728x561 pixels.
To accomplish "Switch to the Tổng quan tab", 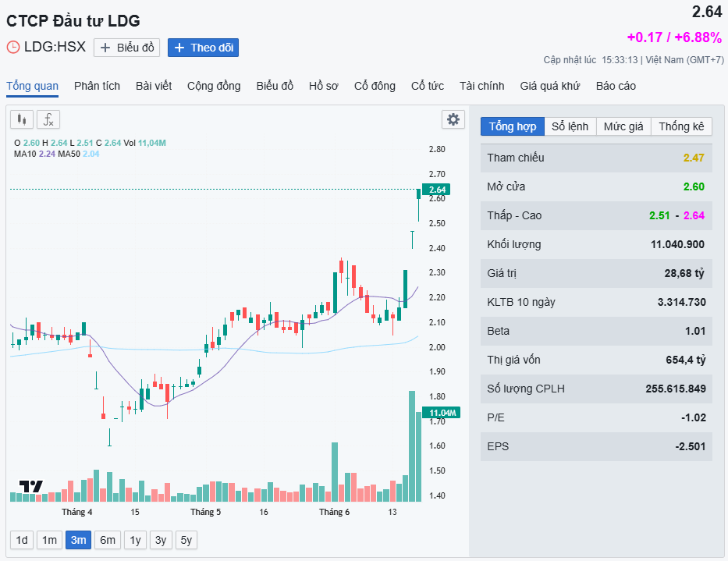I will [33, 86].
